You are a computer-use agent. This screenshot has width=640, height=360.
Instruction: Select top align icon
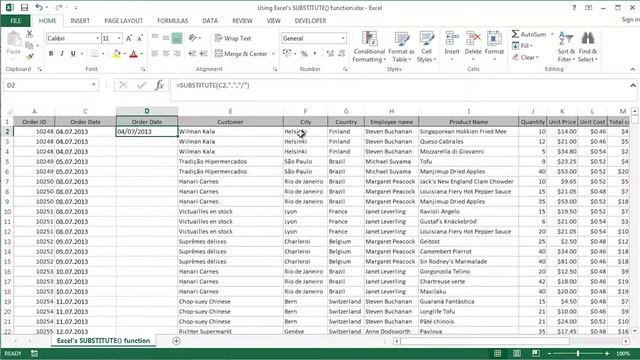[155, 38]
